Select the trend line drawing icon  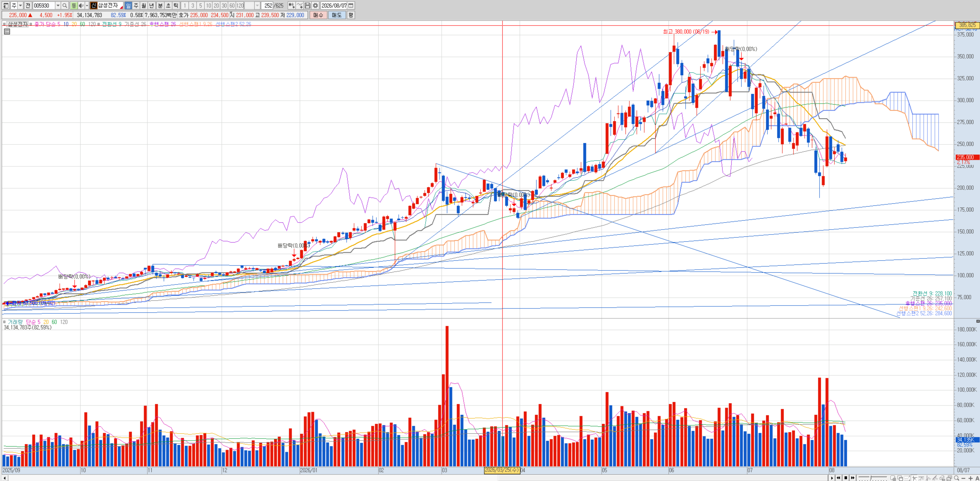pyautogui.click(x=935, y=478)
